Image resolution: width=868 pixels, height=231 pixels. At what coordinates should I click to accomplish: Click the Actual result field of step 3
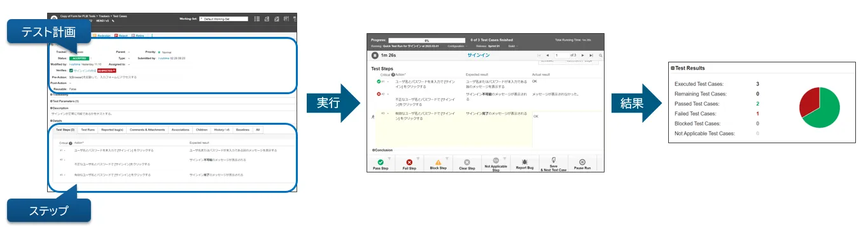pos(567,129)
